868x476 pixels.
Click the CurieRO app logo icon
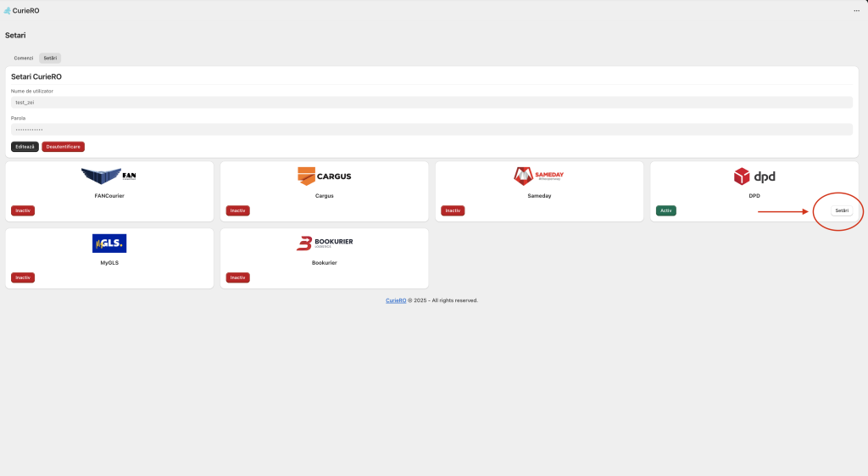pyautogui.click(x=7, y=10)
